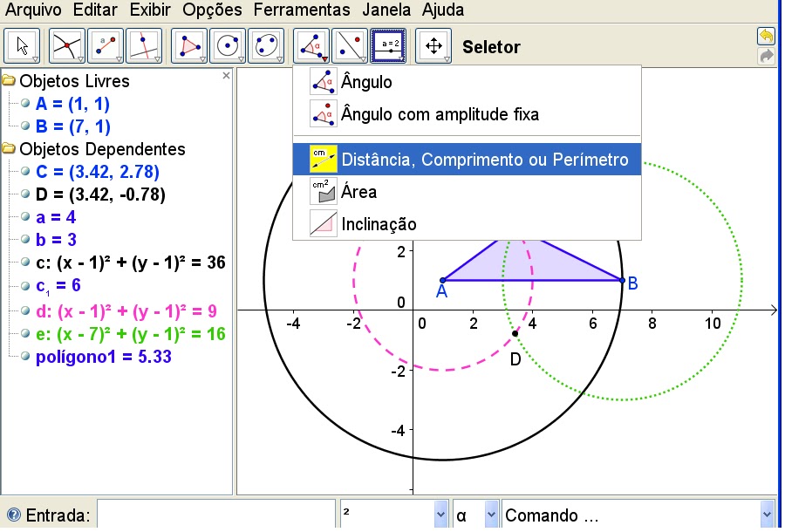Select the intersection point tool

pos(65,44)
